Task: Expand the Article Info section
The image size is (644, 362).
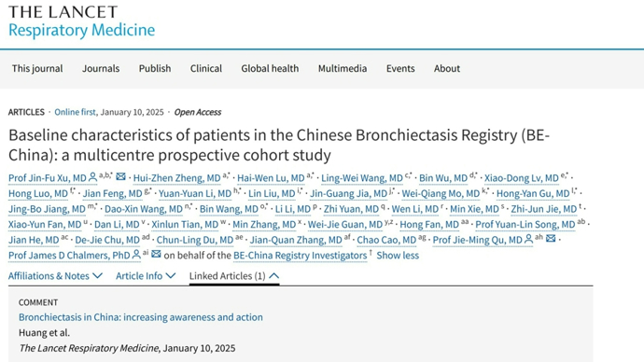Action: coord(146,276)
